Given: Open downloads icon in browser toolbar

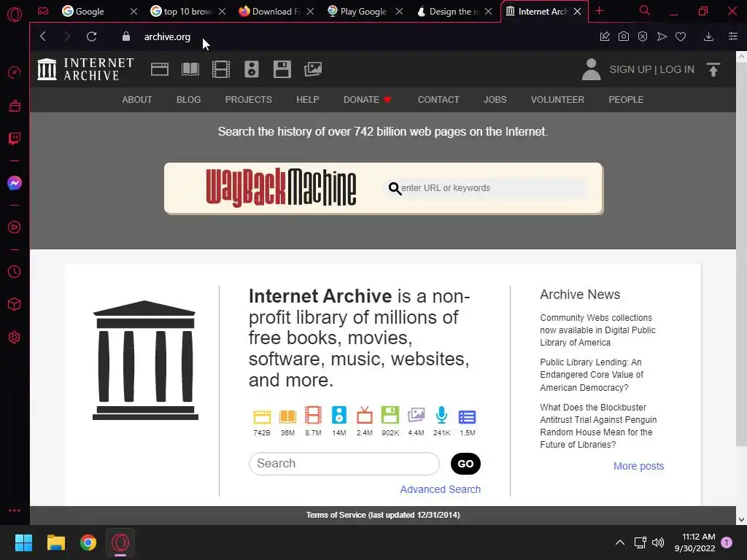Looking at the screenshot, I should pos(709,36).
